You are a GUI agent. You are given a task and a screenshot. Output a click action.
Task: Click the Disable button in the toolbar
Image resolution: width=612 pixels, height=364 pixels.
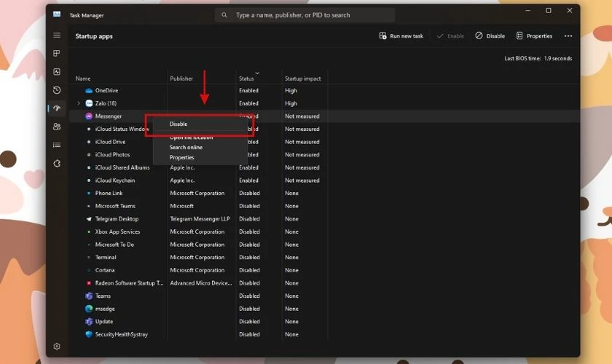pyautogui.click(x=490, y=36)
